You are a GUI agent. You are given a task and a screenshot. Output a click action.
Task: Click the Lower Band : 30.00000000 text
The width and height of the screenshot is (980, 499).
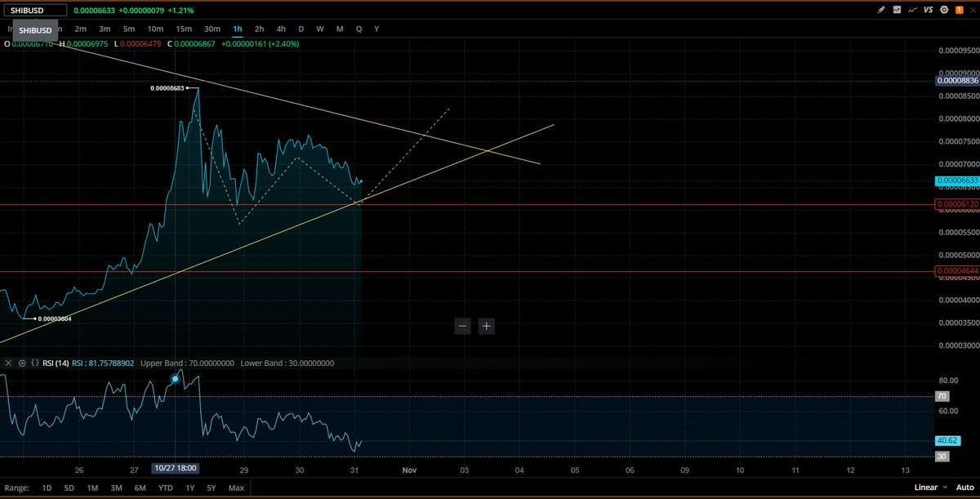[287, 363]
